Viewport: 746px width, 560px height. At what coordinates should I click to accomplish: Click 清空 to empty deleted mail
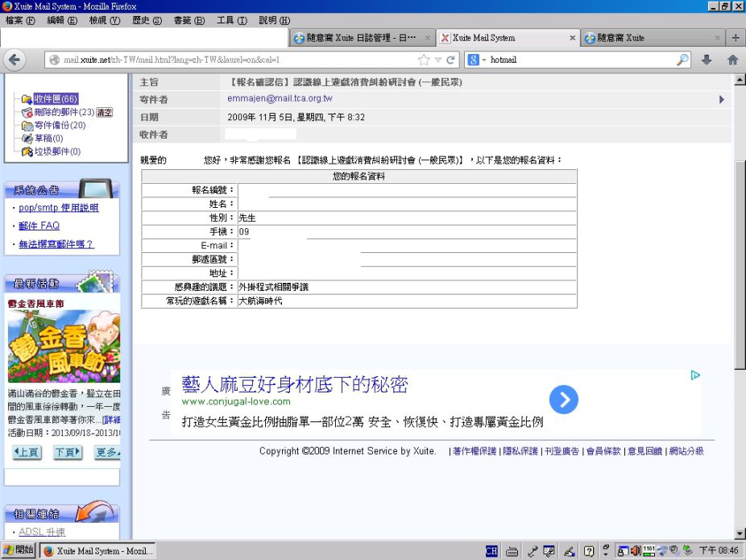pos(105,111)
